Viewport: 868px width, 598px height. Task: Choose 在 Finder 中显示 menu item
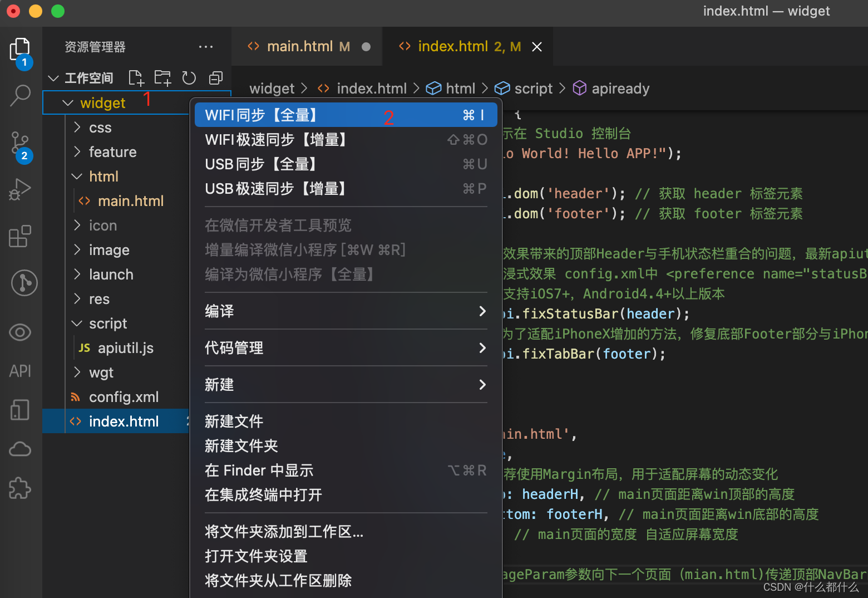pos(346,470)
